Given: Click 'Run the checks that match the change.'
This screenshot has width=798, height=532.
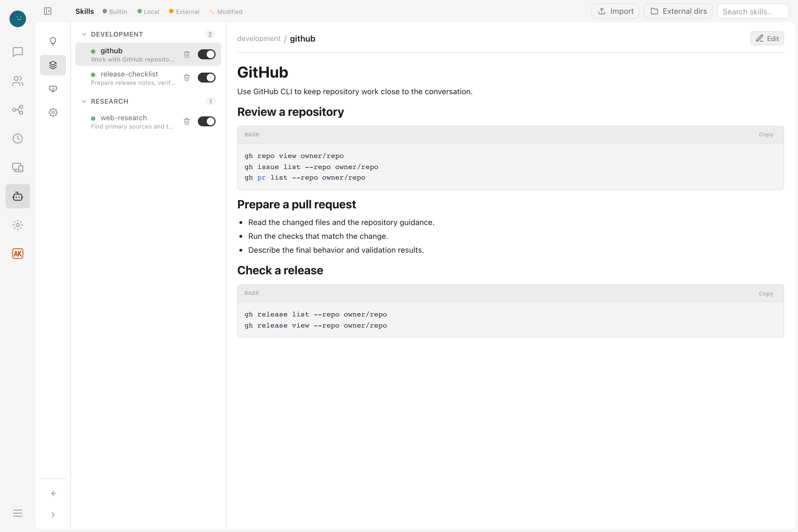Looking at the screenshot, I should pos(318,236).
